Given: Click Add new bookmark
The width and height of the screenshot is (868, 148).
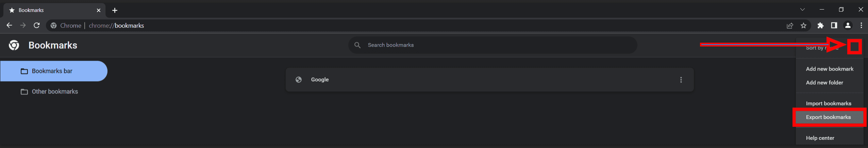Looking at the screenshot, I should click(830, 69).
